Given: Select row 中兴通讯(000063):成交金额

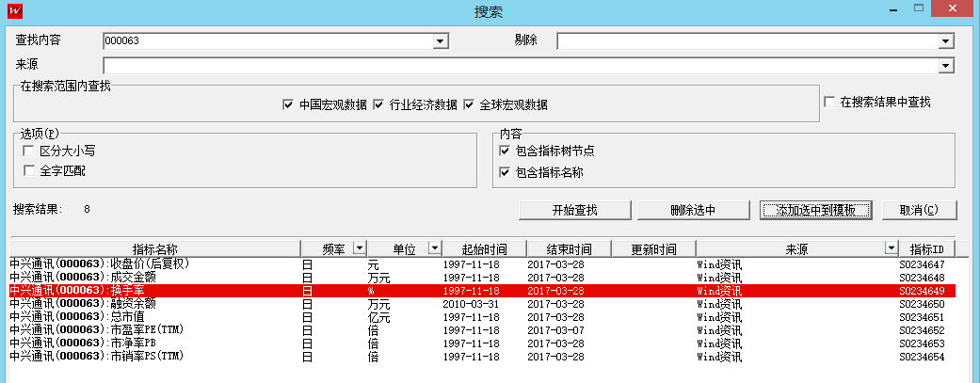Looking at the screenshot, I should (x=483, y=278).
